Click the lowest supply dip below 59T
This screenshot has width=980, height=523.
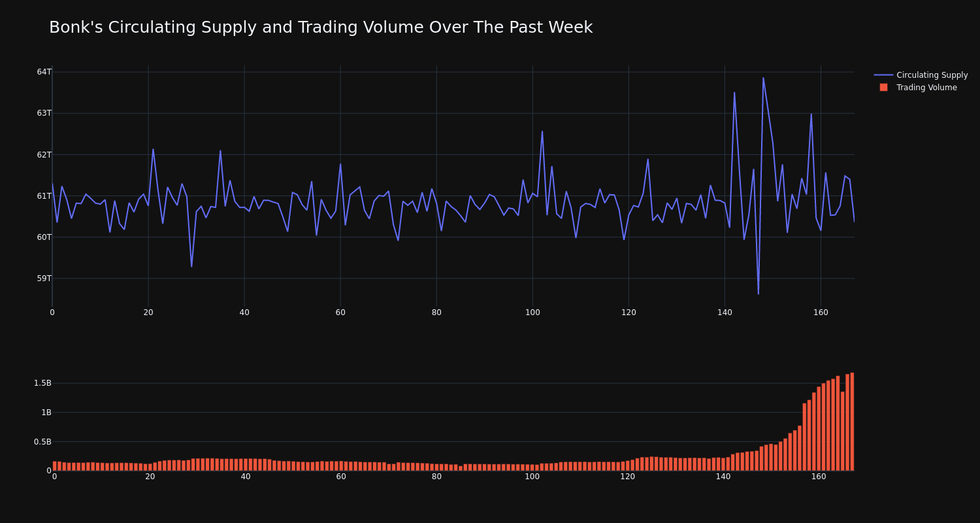(x=759, y=294)
